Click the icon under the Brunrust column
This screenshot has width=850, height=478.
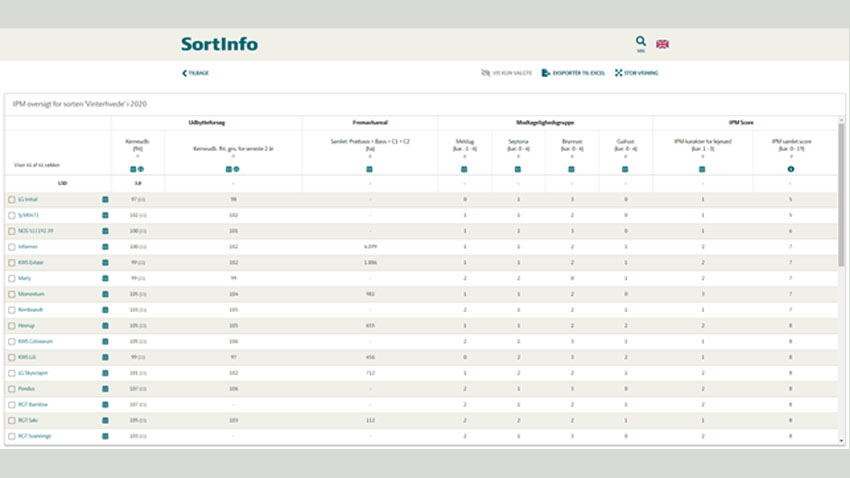(x=571, y=169)
